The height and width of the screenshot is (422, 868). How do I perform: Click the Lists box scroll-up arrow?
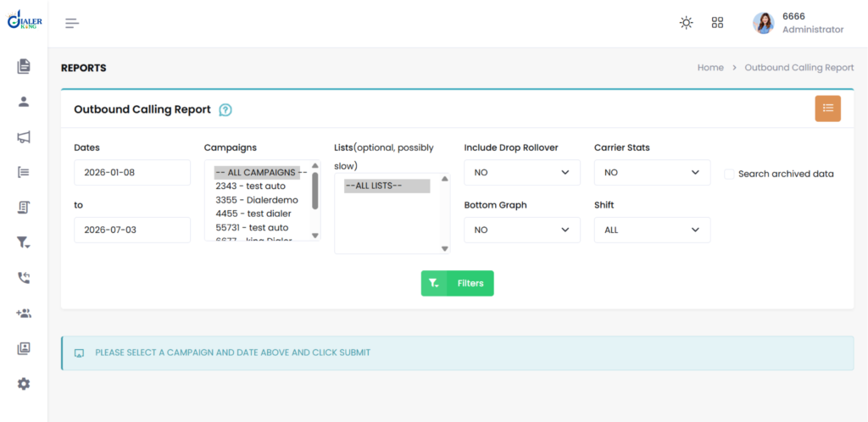point(444,179)
